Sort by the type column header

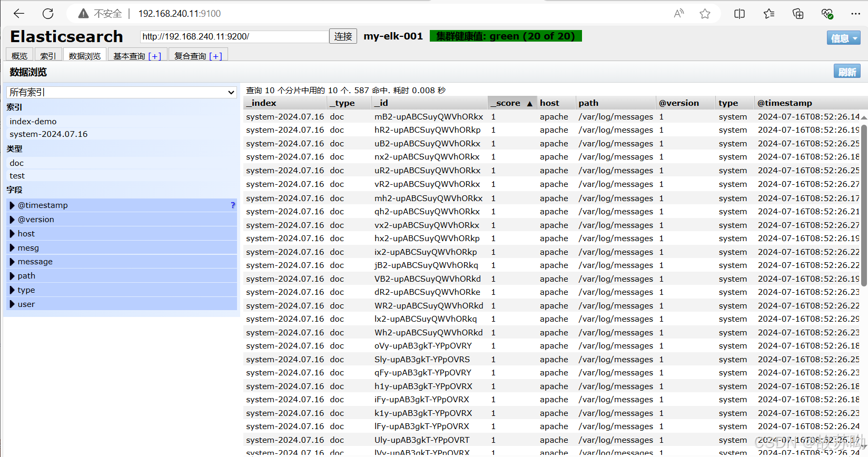pyautogui.click(x=735, y=103)
